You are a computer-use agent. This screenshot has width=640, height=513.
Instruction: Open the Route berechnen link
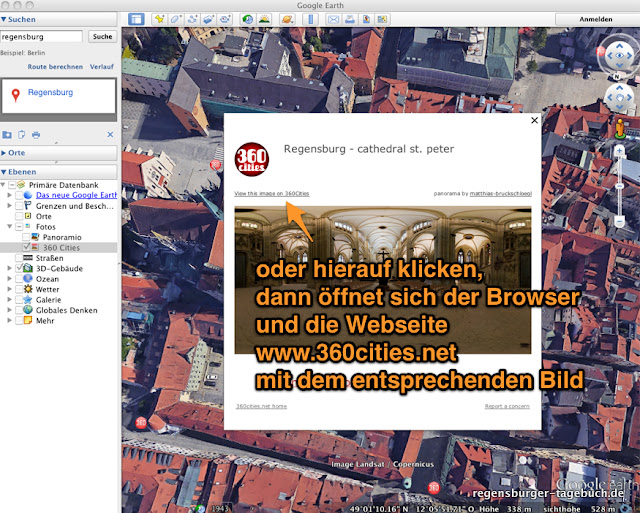55,67
